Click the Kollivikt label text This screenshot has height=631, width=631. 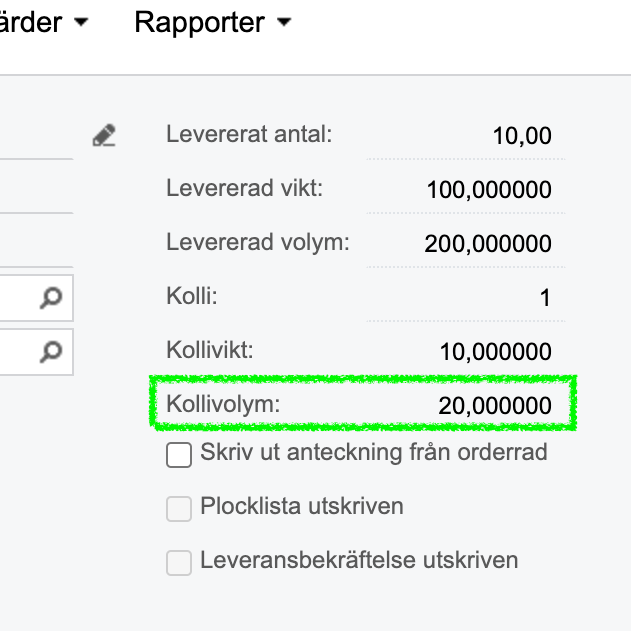211,351
